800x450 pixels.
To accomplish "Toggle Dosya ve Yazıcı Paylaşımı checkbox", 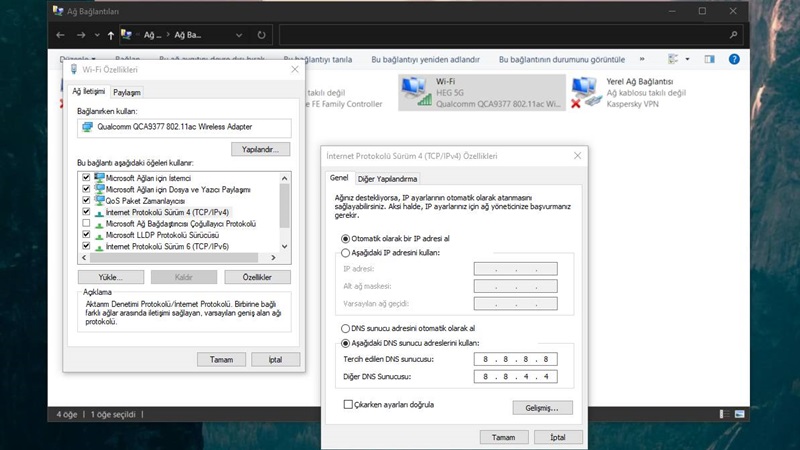I will [86, 189].
